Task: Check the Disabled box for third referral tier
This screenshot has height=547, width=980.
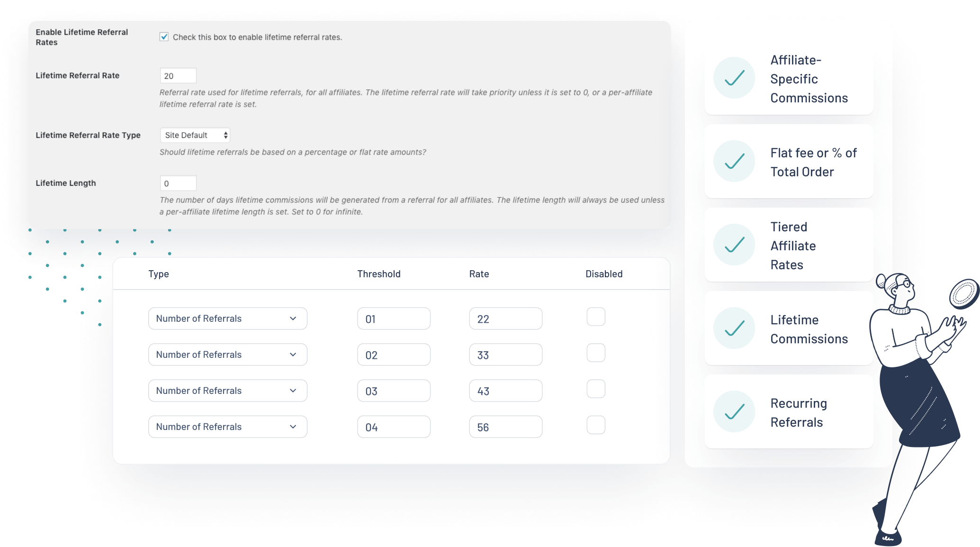Action: click(x=596, y=389)
